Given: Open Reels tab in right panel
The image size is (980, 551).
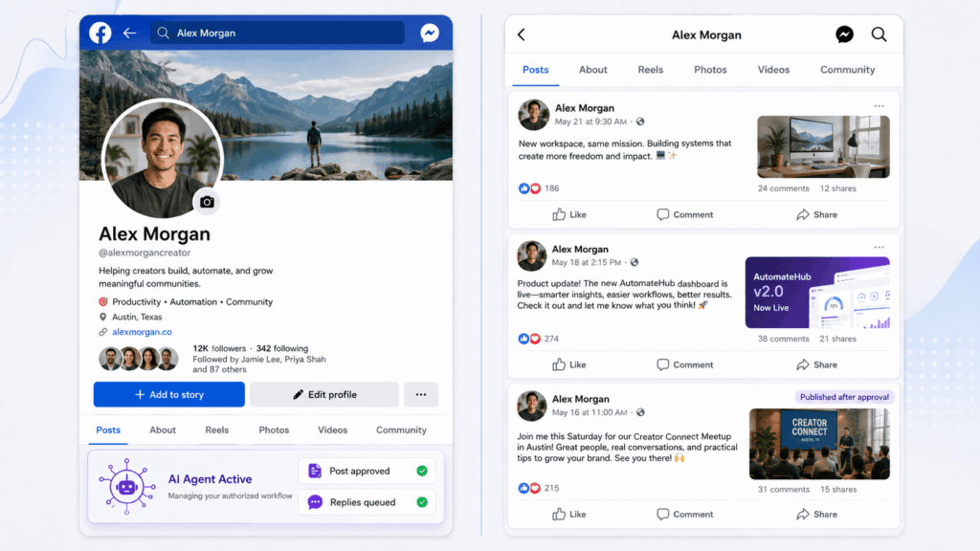Looking at the screenshot, I should (x=650, y=69).
